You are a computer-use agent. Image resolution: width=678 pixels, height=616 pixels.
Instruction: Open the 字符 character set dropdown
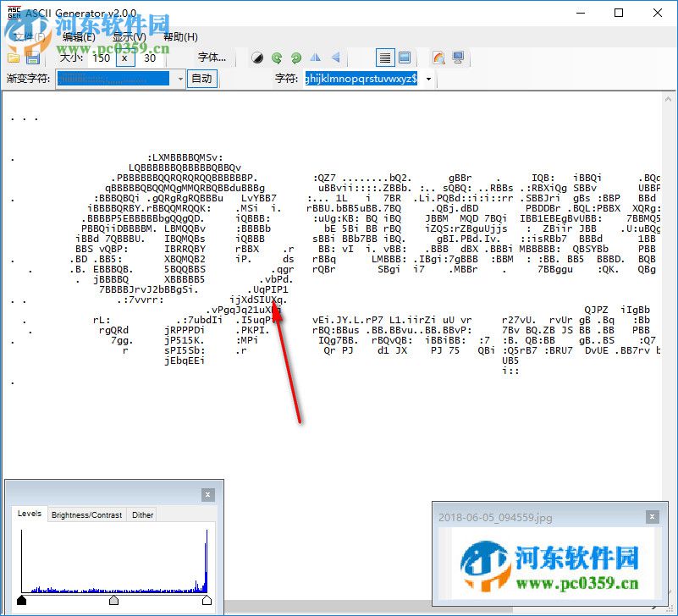(428, 79)
